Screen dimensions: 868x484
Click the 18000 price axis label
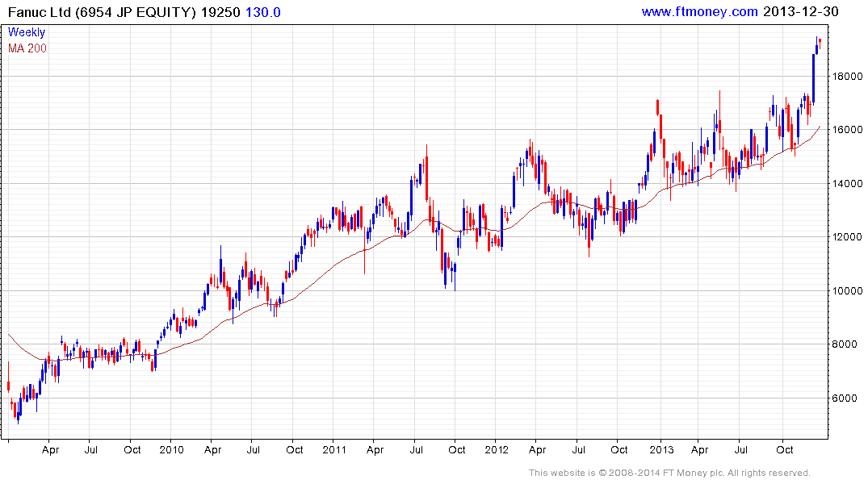point(848,77)
